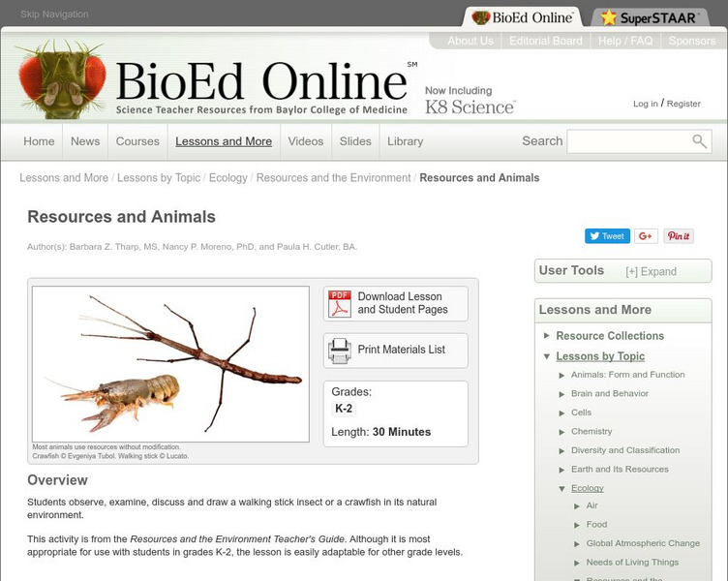Screen dimensions: 728x581
Task: Go to Ecology breadcrumb
Action: [227, 178]
